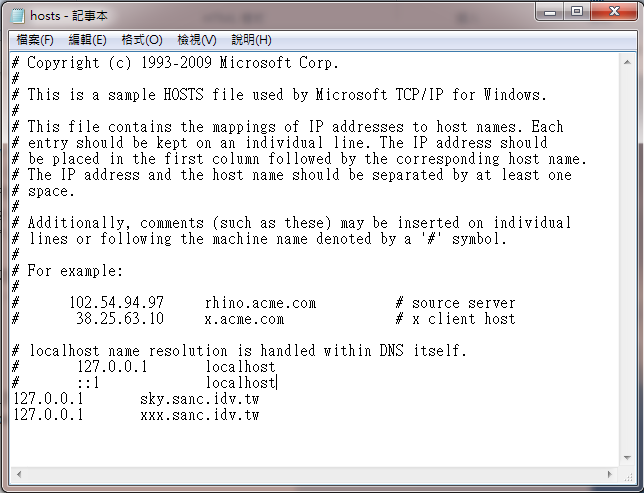Place cursor in xxx.sanc.idv.tw line

click(x=136, y=415)
